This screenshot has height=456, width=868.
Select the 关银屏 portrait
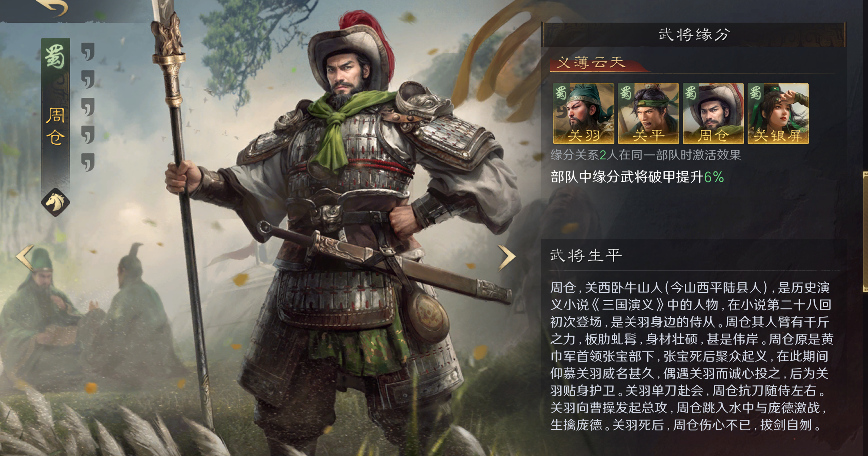(x=778, y=114)
